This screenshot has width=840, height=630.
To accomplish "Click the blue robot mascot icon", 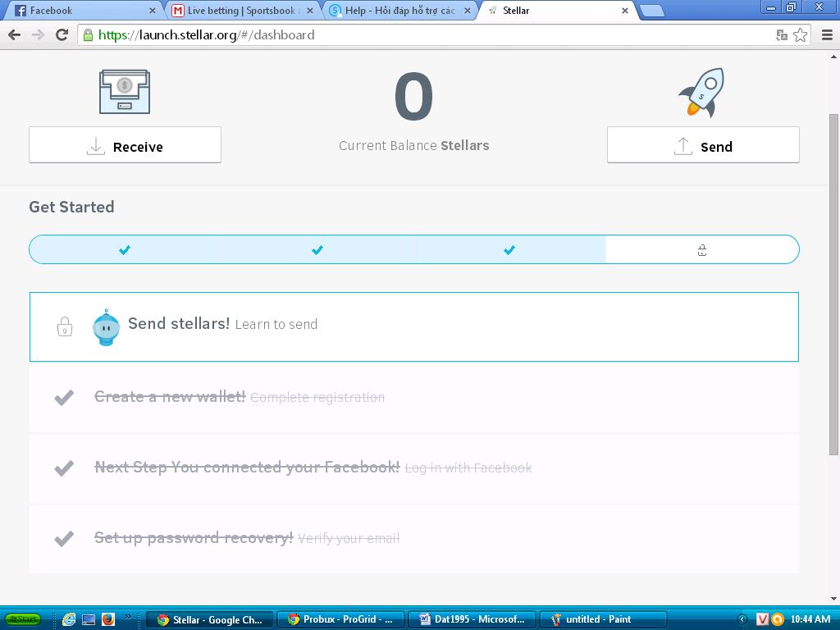I will coord(106,327).
